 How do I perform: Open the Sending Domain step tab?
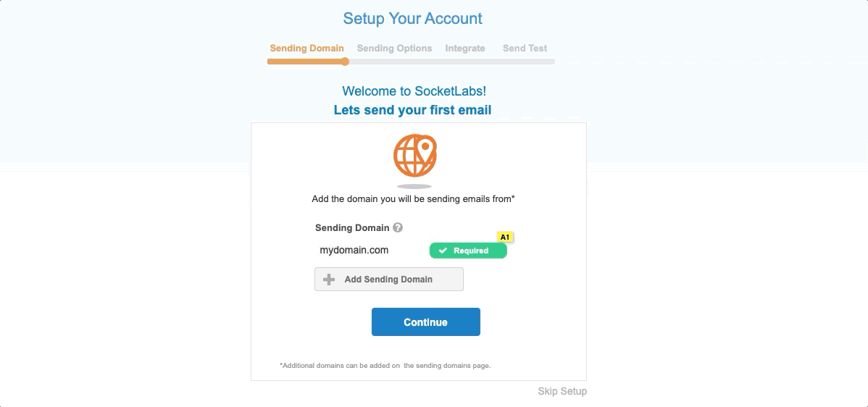pos(306,48)
